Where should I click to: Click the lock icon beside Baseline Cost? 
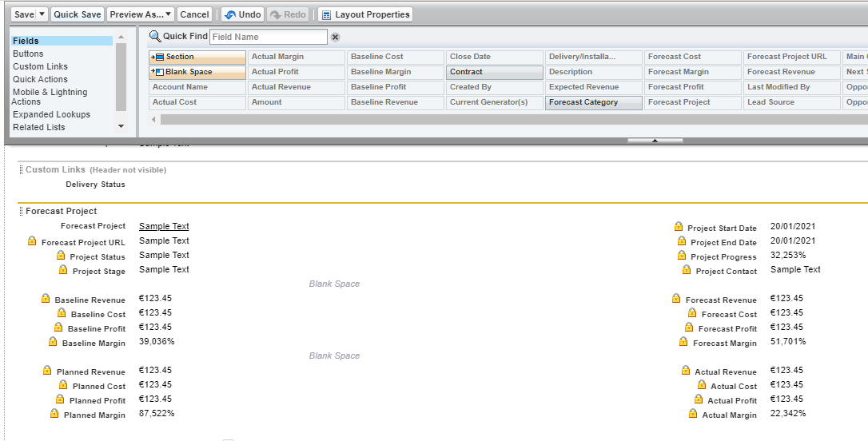(62, 312)
